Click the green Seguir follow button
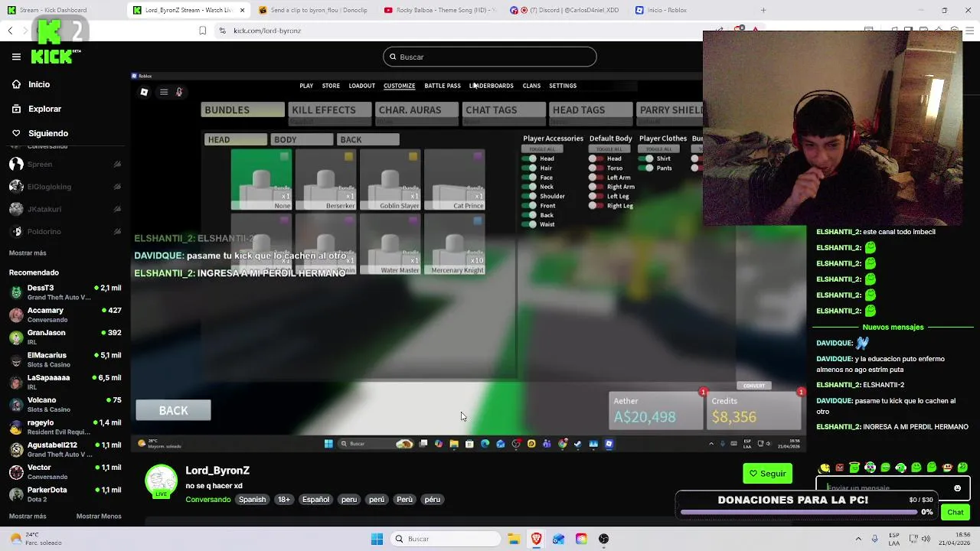 [x=767, y=474]
